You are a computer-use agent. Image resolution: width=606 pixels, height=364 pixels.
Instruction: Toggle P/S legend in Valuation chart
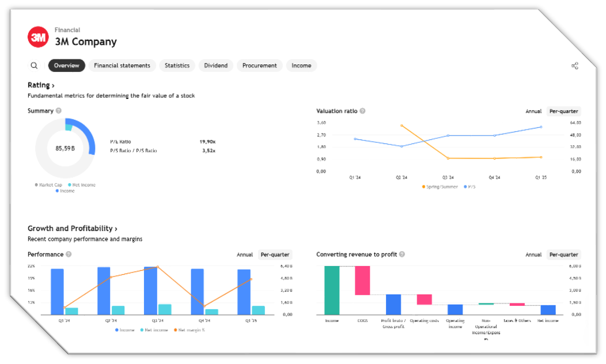(469, 187)
